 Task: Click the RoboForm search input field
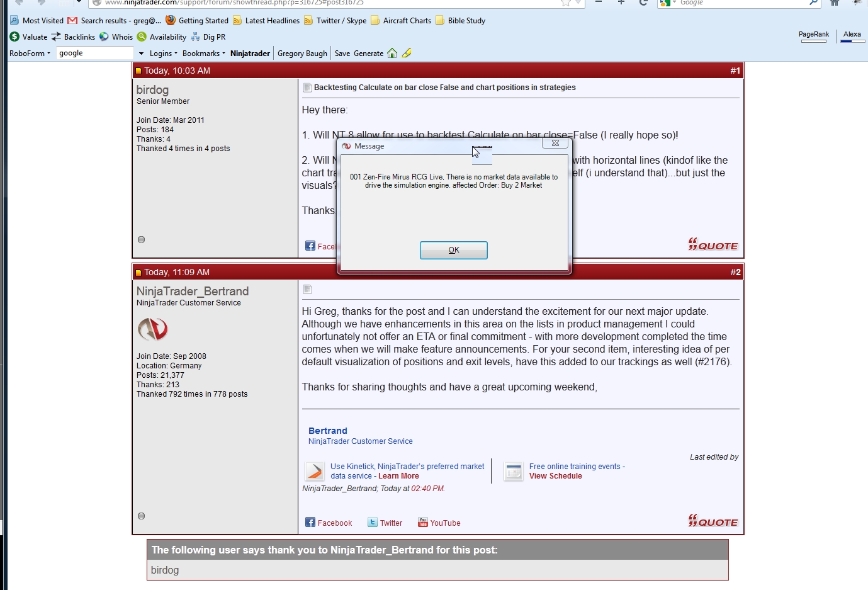click(x=95, y=54)
